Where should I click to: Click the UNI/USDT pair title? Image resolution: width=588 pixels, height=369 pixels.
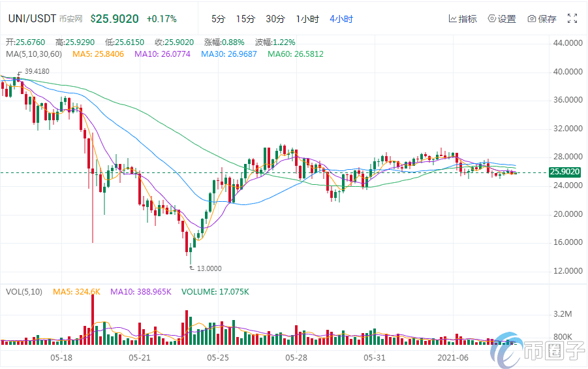[33, 19]
